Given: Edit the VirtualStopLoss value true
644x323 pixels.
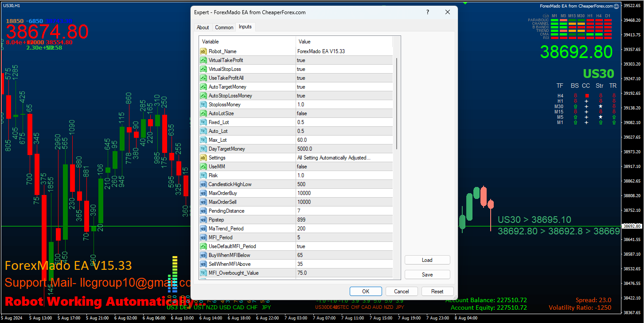Looking at the screenshot, I should click(x=344, y=69).
